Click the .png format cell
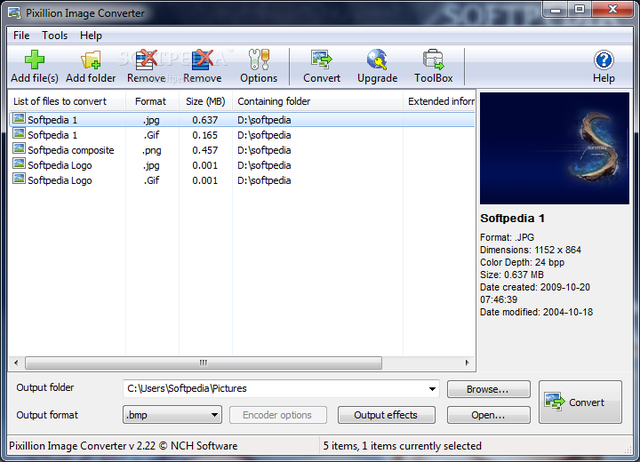Viewport: 640px width, 462px height. tap(151, 151)
